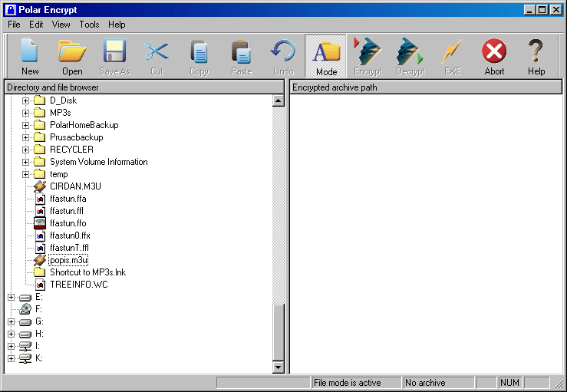The width and height of the screenshot is (567, 392).
Task: Select the ffastunT.ffl file icon
Action: click(40, 248)
